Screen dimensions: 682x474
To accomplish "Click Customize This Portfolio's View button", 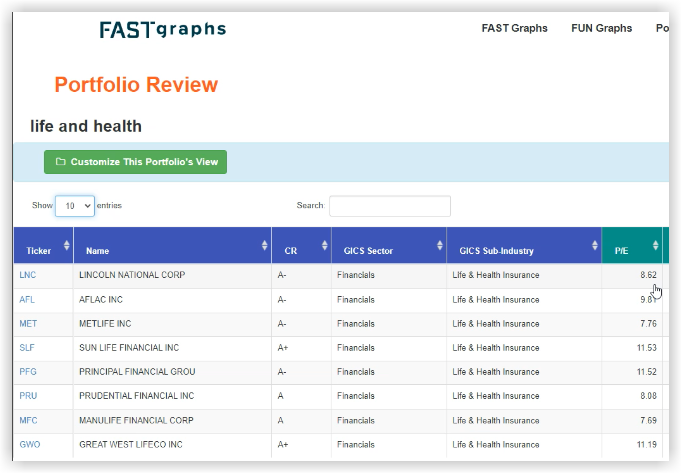I will pos(135,162).
